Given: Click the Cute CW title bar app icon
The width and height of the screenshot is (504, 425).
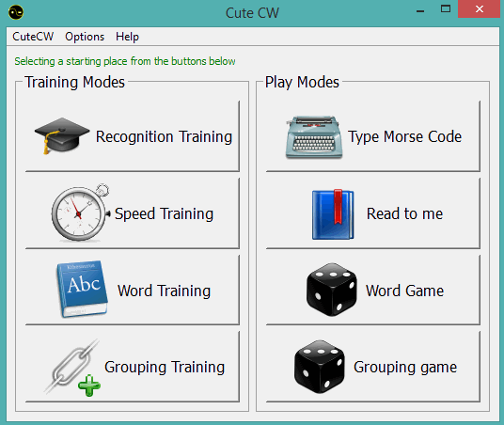Looking at the screenshot, I should [x=16, y=12].
